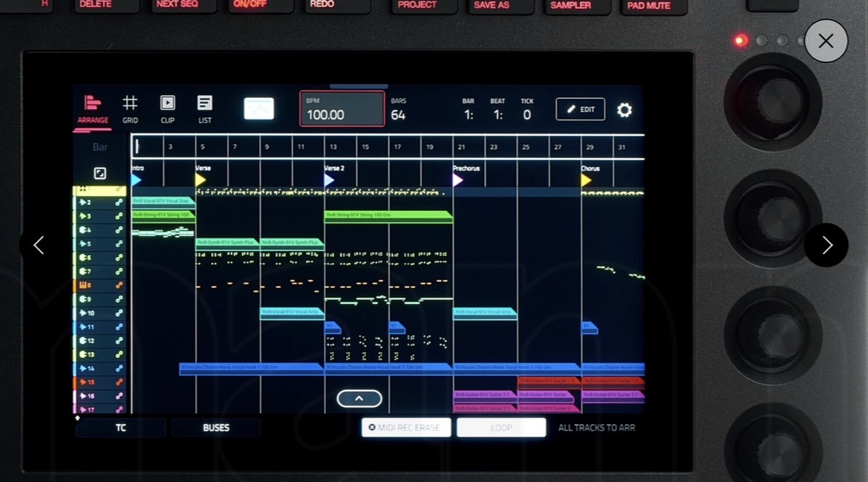Open settings with the gear icon

pyautogui.click(x=624, y=110)
